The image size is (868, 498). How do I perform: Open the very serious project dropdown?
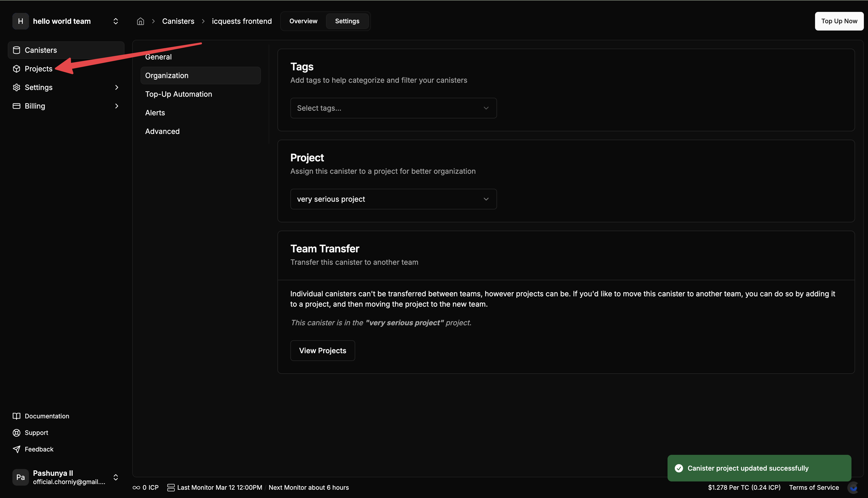point(393,199)
